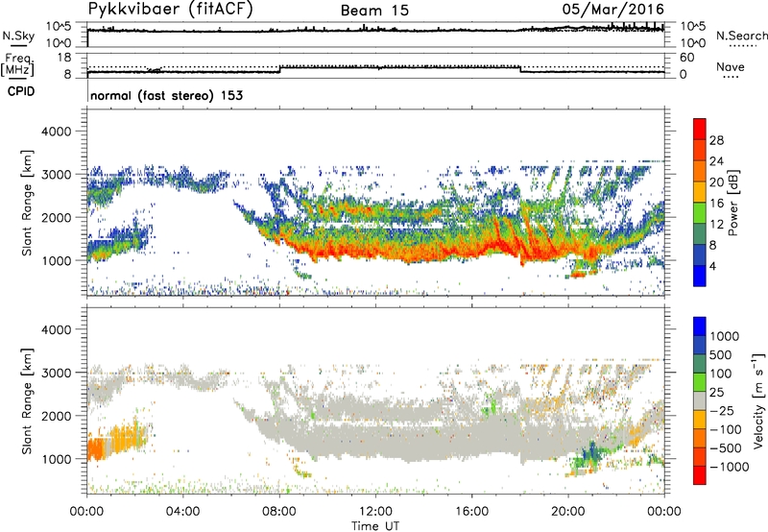Click the 'CPID' label
Screen dimensions: 768x532
[21, 91]
